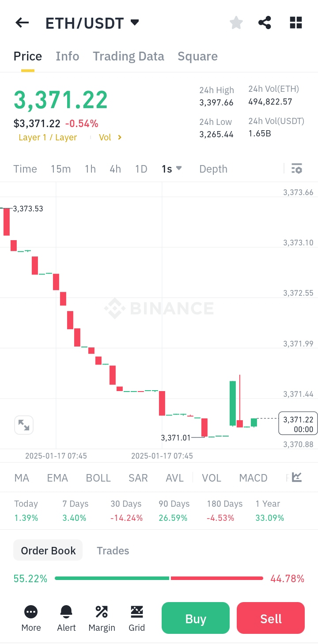Open the indicator chart icon after MACD
This screenshot has width=318, height=644.
297,477
